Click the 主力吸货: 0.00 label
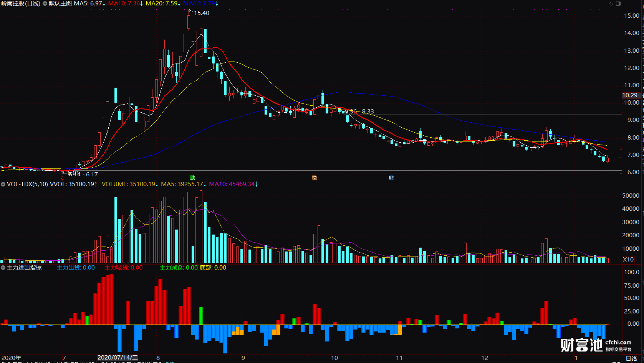The image size is (644, 363). [124, 268]
